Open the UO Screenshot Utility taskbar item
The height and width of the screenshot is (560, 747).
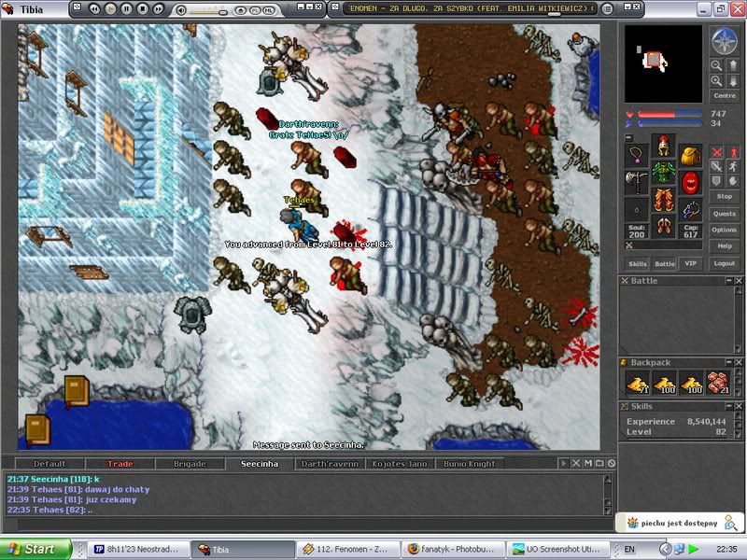(x=556, y=549)
